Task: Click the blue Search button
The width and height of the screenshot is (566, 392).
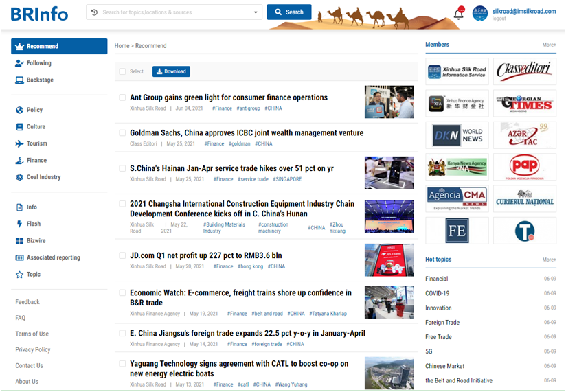Action: (x=288, y=12)
